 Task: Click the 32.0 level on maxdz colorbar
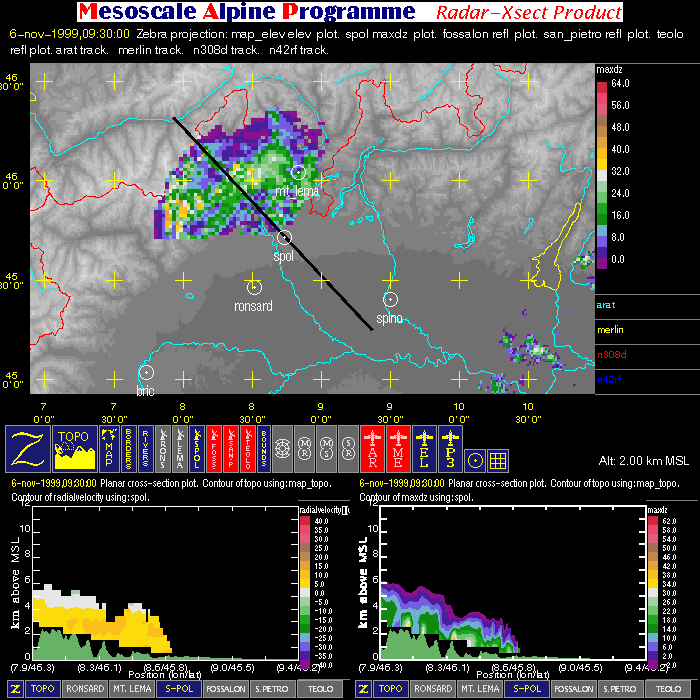tap(620, 171)
